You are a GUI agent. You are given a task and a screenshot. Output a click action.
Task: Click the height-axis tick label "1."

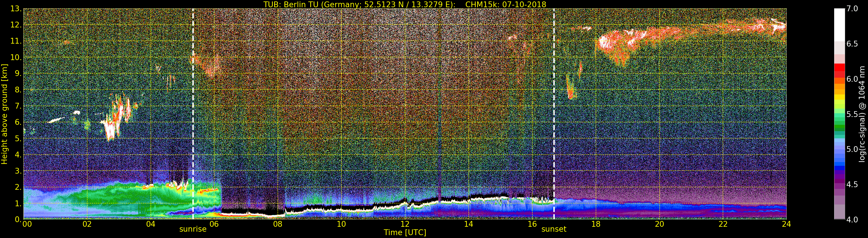(18, 203)
